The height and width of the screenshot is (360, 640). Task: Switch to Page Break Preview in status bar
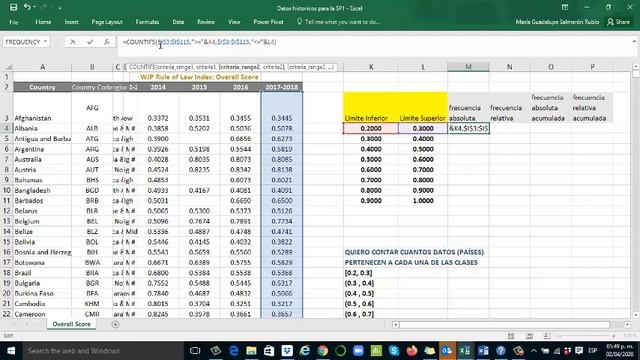point(547,336)
